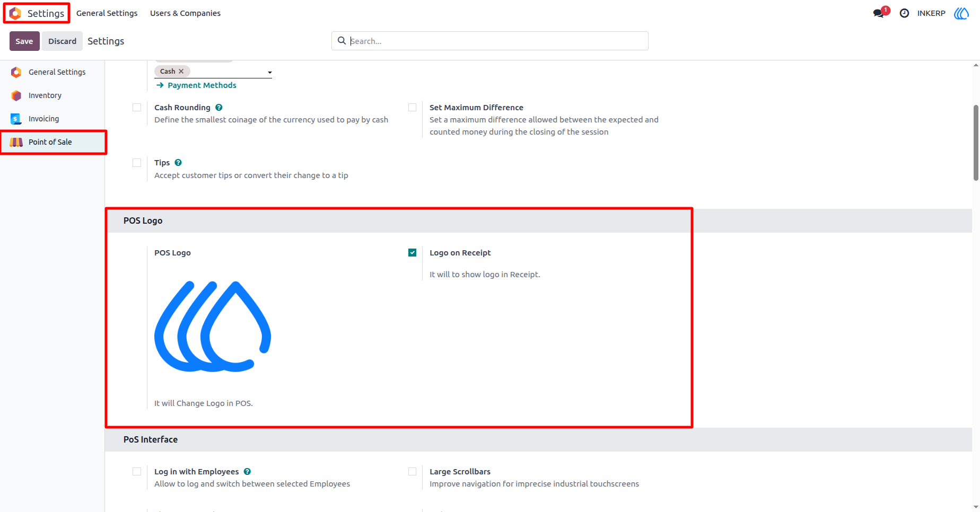Click the 'It will Change Logo in POS.' text

pyautogui.click(x=204, y=403)
